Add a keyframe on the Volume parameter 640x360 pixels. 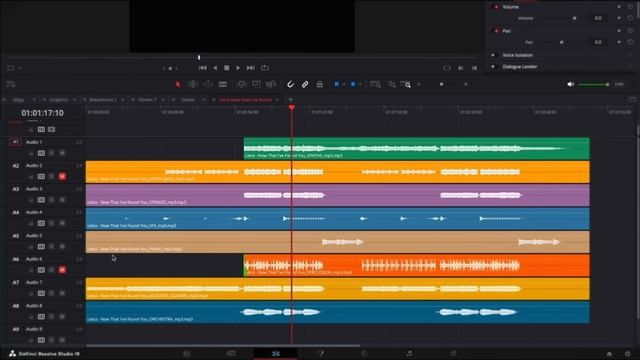(x=619, y=18)
